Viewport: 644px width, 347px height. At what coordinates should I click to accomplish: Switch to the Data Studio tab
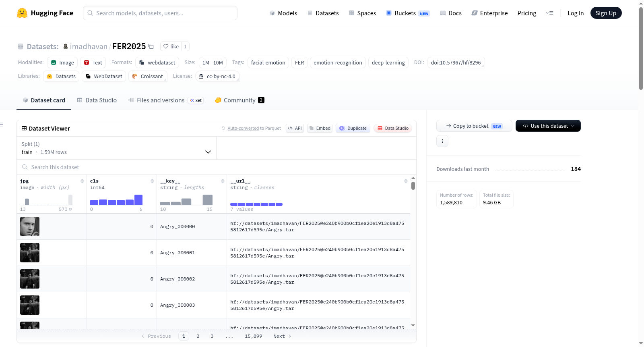(x=97, y=100)
